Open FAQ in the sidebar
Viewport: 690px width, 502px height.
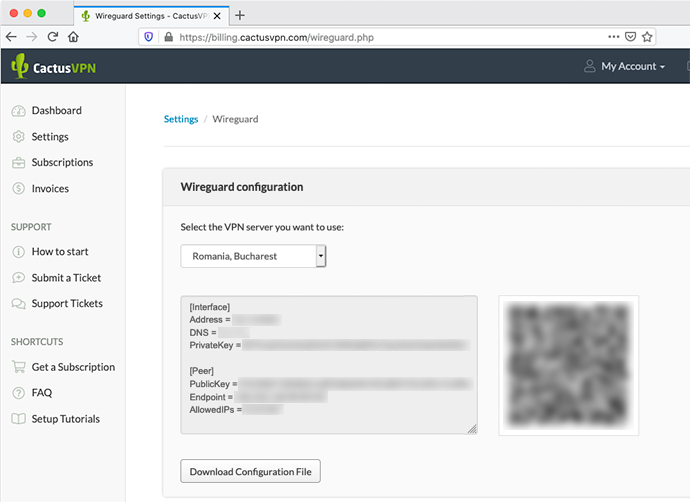point(42,392)
